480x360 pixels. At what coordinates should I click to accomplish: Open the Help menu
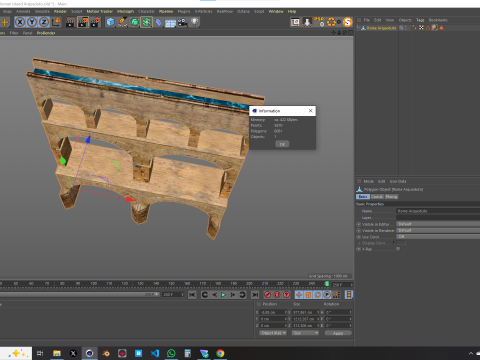click(x=292, y=11)
